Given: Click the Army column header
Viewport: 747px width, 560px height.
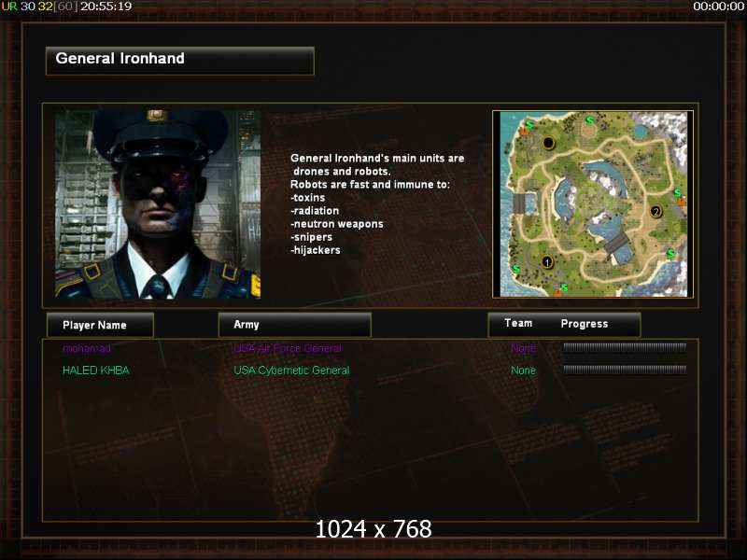Looking at the screenshot, I should coord(294,325).
